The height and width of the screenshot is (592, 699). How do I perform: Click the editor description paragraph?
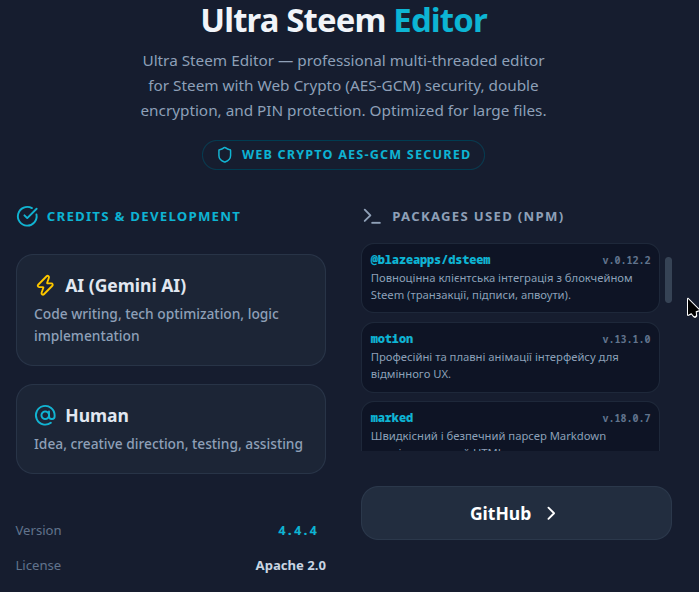(x=343, y=86)
